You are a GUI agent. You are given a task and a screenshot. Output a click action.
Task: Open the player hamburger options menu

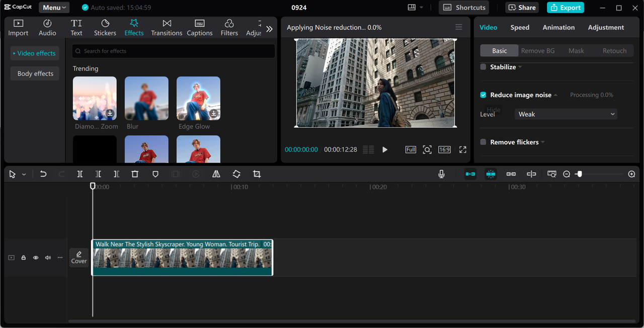click(x=458, y=27)
